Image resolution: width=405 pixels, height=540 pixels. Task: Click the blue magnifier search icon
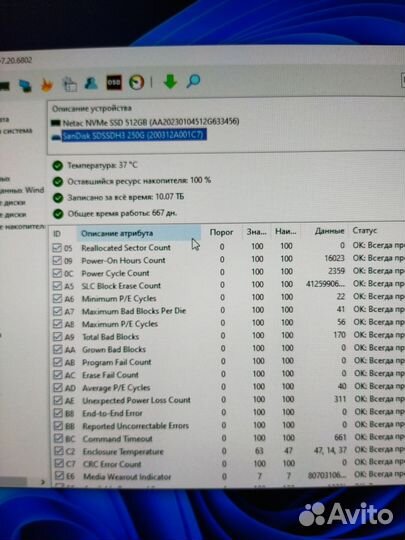pos(193,81)
